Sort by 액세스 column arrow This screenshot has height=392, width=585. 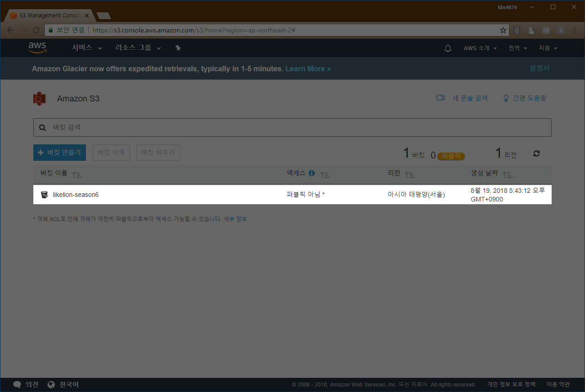coord(325,174)
